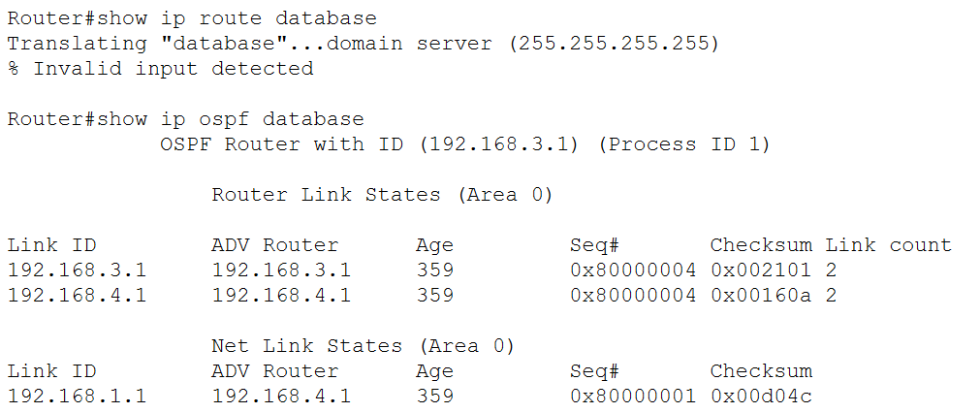This screenshot has height=413, width=980.
Task: Click checksum value 0x002101
Action: pyautogui.click(x=761, y=270)
